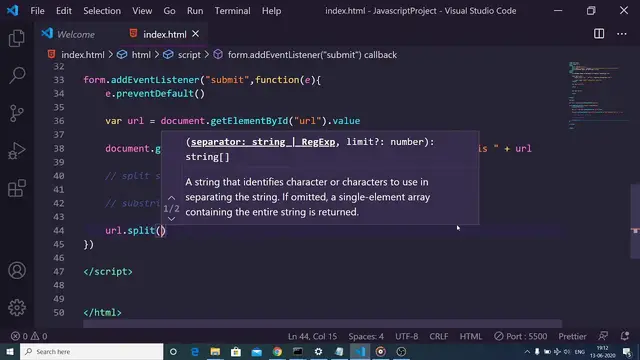The height and width of the screenshot is (360, 640).
Task: Click the taskbar clock and date
Action: pos(602,351)
